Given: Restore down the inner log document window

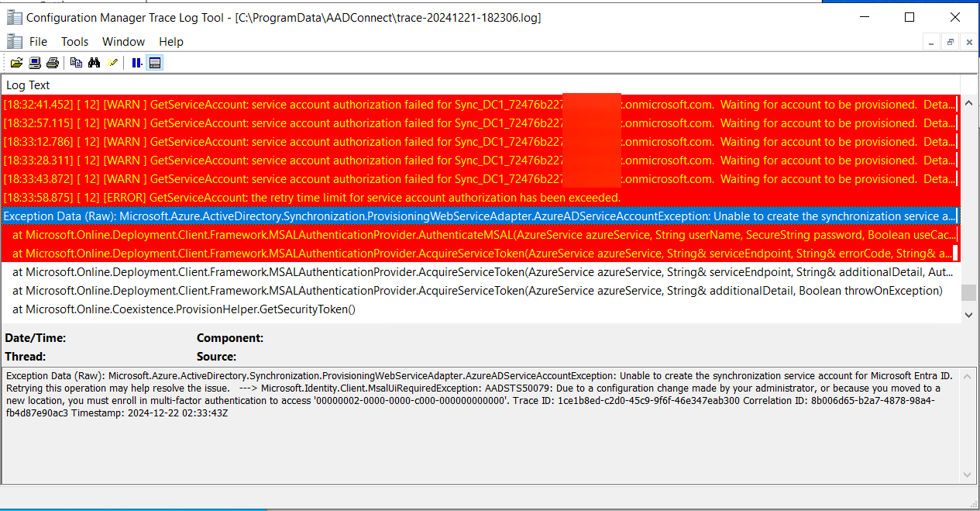Looking at the screenshot, I should [950, 43].
